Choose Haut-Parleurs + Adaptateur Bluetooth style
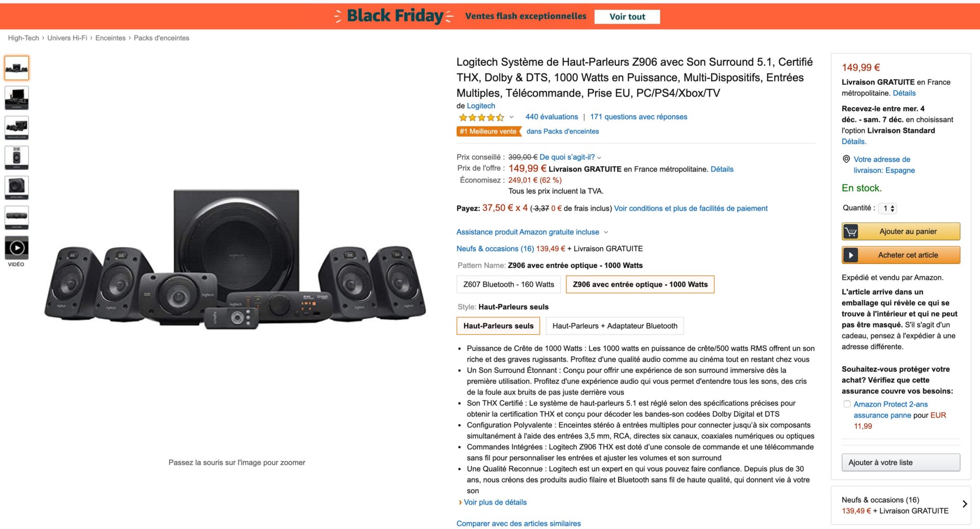Screen dimensions: 980x529 pos(615,326)
